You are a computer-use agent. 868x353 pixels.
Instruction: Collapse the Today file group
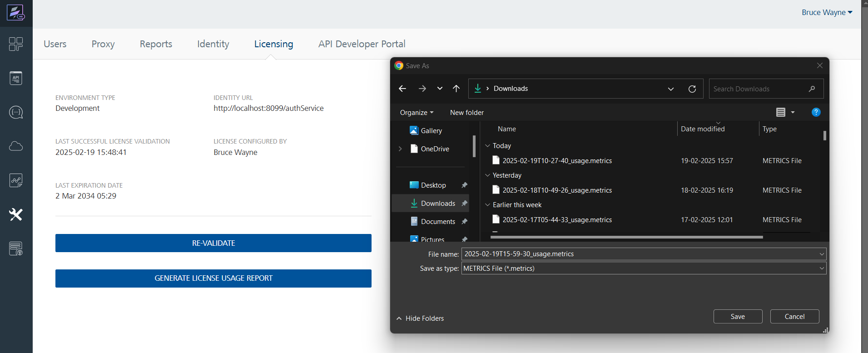click(x=488, y=146)
